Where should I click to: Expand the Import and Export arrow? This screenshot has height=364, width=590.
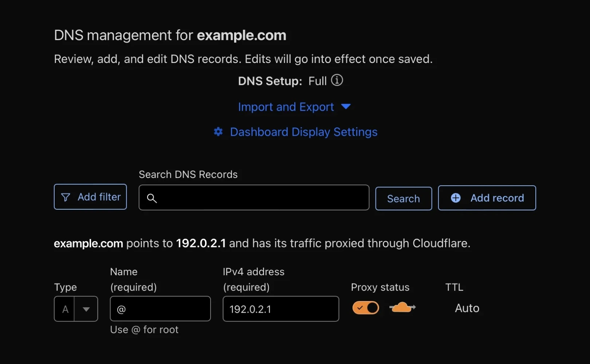346,106
